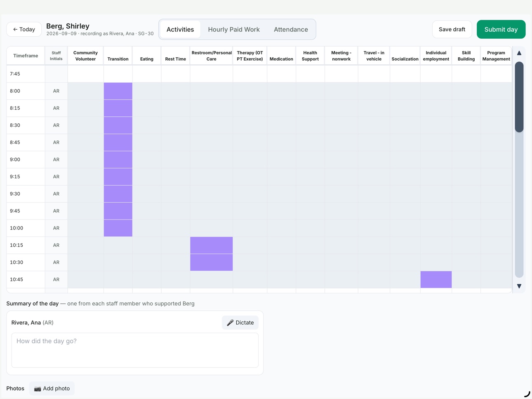Click the Staff Initials column header

pos(56,56)
